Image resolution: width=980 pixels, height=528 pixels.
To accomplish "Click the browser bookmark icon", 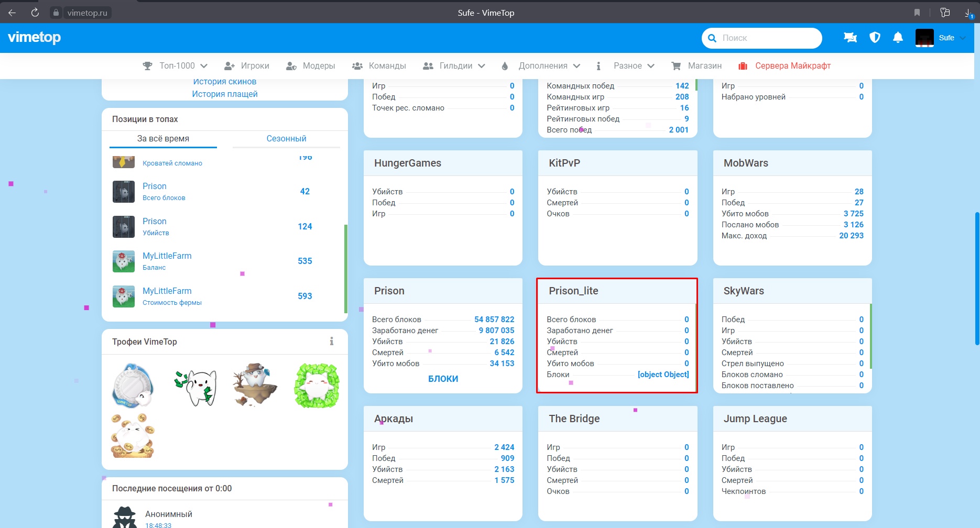I will (917, 13).
